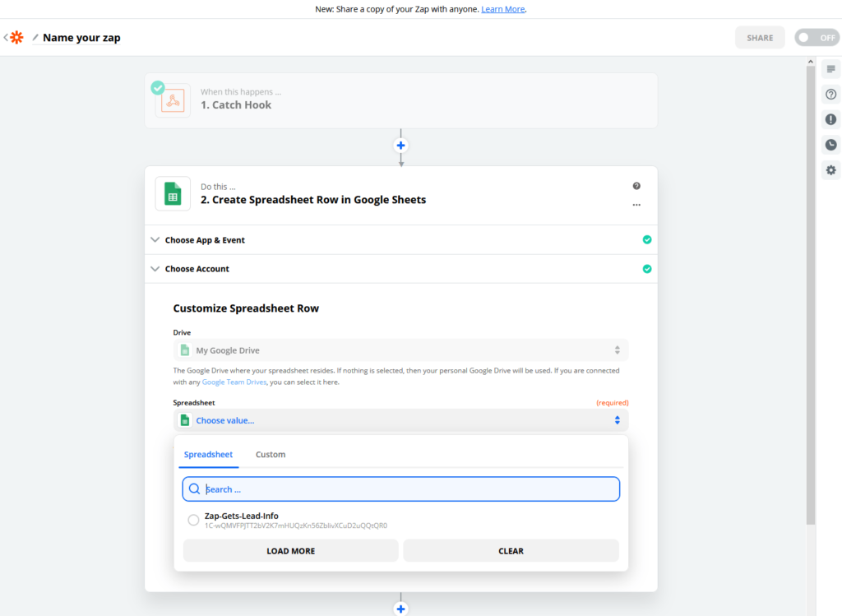Click the Zapier home logo icon

(16, 38)
